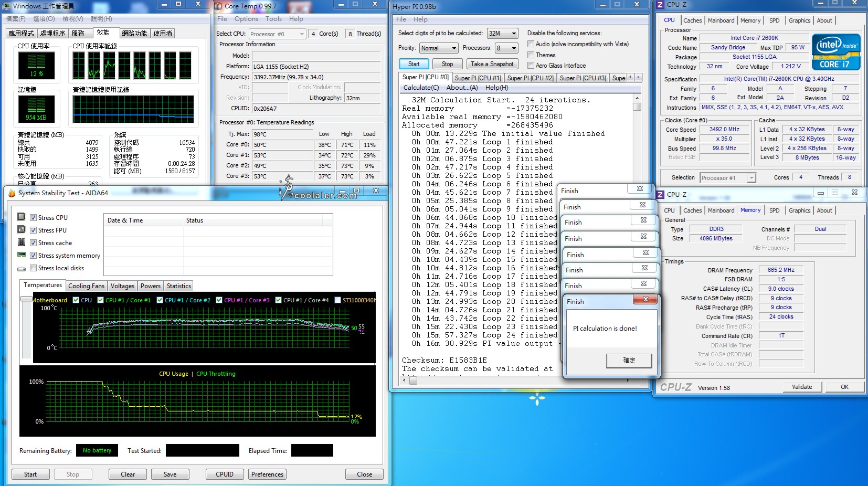
Task: Click the Stress system memory RAM icon
Action: 22,255
